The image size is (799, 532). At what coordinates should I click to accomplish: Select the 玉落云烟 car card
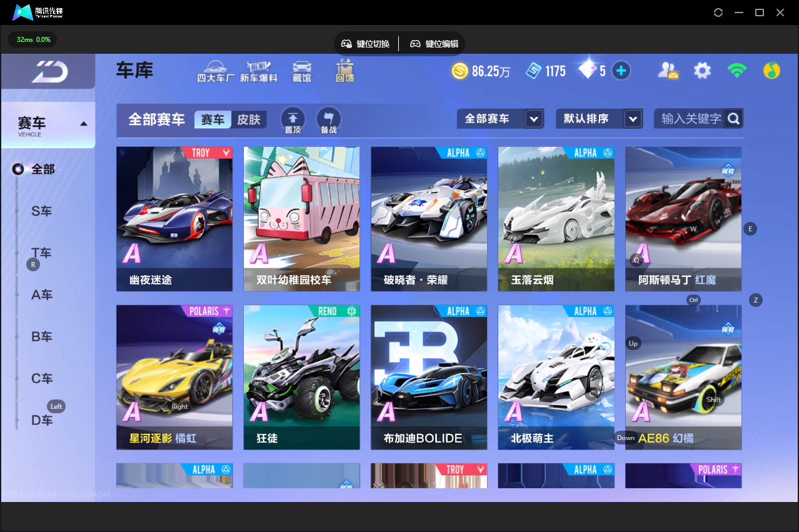(556, 219)
